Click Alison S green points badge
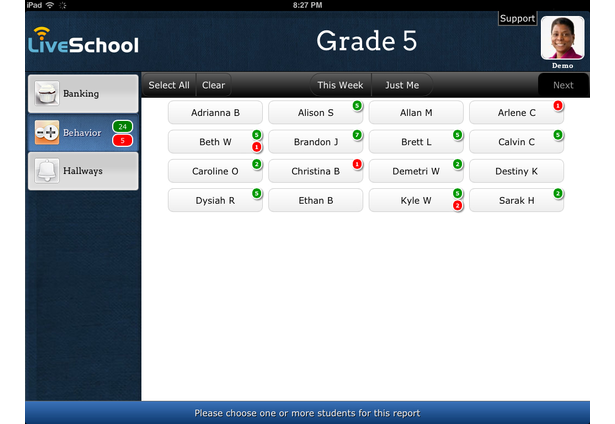The image size is (615, 424). click(357, 106)
